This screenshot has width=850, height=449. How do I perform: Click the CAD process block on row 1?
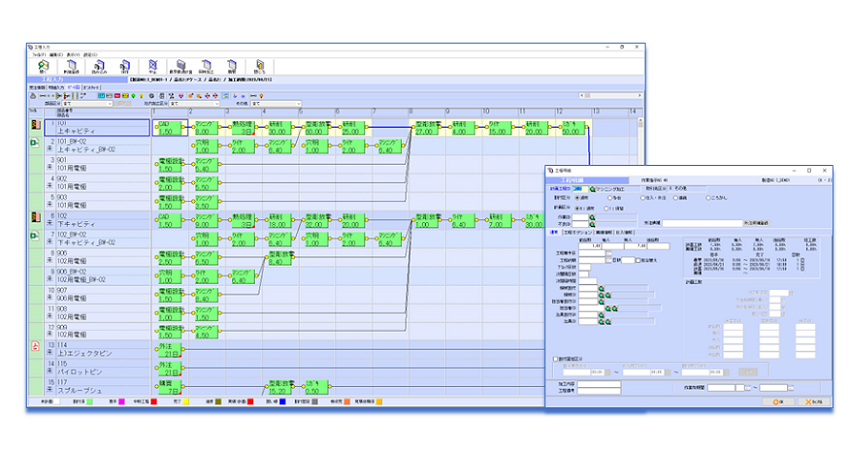(169, 127)
